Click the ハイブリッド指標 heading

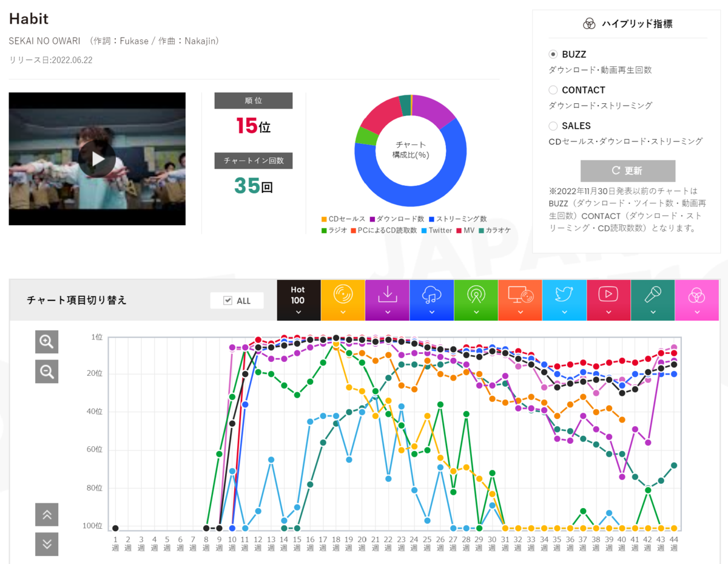(637, 24)
